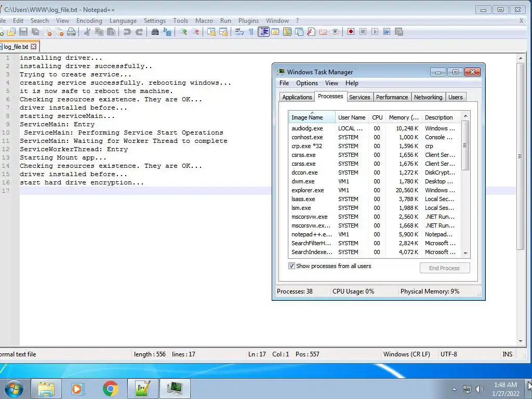Click the Open file toolbar icon

pyautogui.click(x=11, y=32)
